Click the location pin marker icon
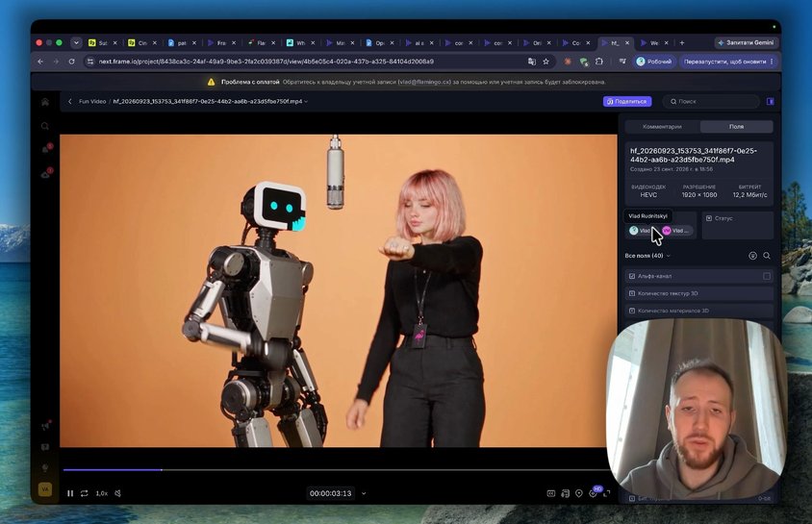Viewport: 812px width, 524px height. (579, 493)
